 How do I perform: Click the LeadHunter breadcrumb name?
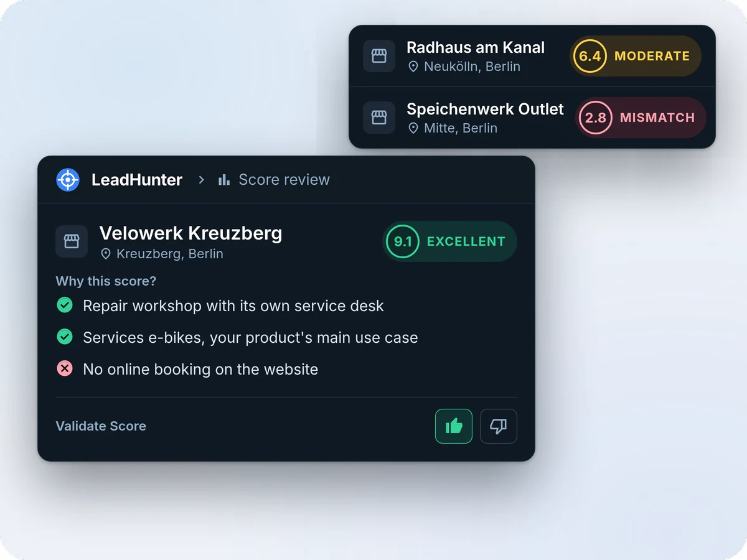tap(137, 180)
